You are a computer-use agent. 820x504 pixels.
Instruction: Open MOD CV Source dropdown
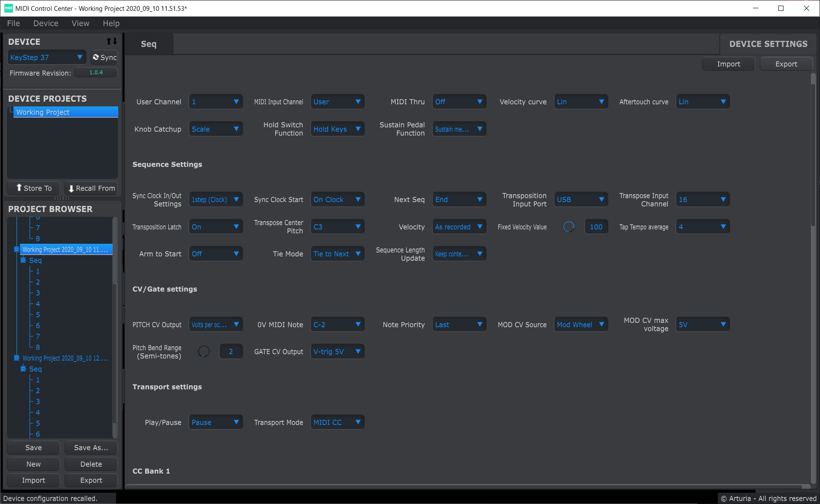click(x=581, y=325)
